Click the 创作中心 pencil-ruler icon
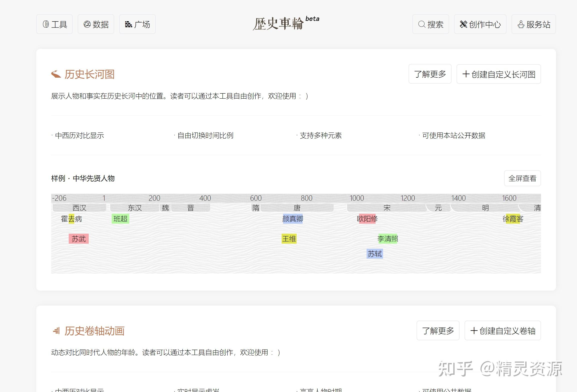This screenshot has height=392, width=577. click(463, 24)
